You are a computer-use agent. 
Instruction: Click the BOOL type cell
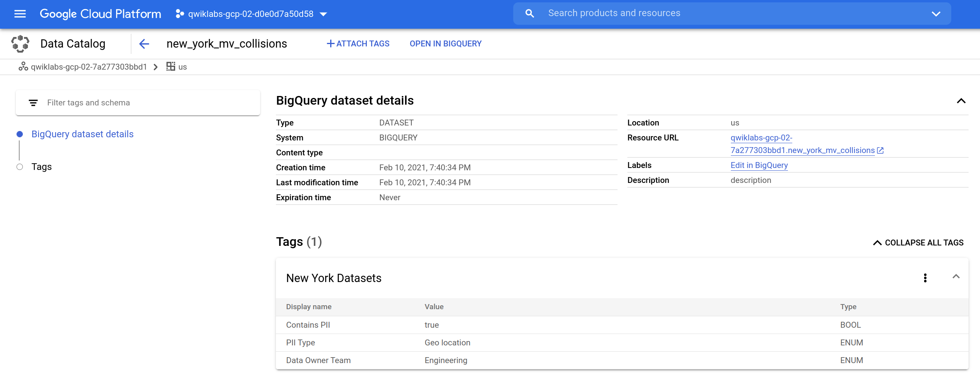pyautogui.click(x=851, y=325)
